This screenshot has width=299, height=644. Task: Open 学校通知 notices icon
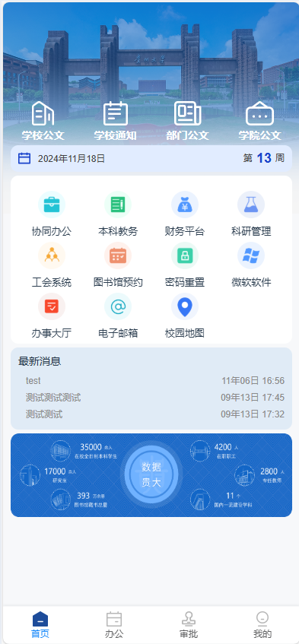pos(116,114)
